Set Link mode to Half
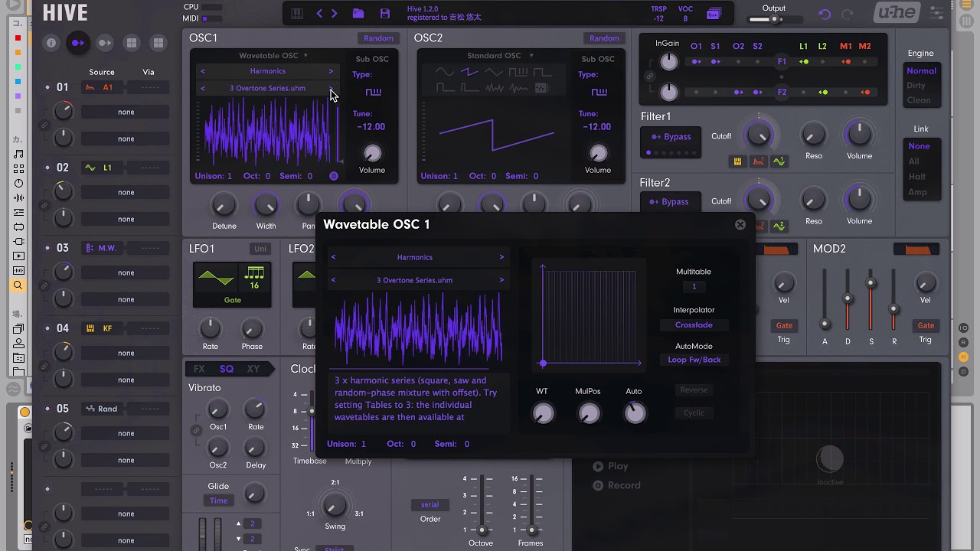This screenshot has width=980, height=551. (x=916, y=177)
